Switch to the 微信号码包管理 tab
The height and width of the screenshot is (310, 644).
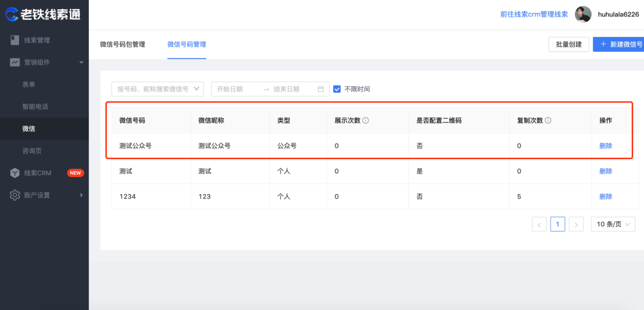(123, 44)
